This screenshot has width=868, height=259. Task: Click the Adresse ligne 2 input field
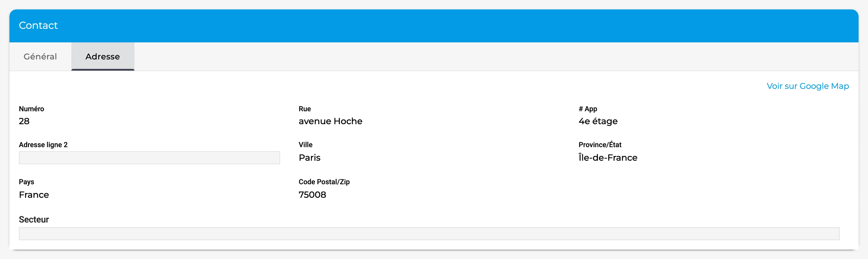[149, 158]
